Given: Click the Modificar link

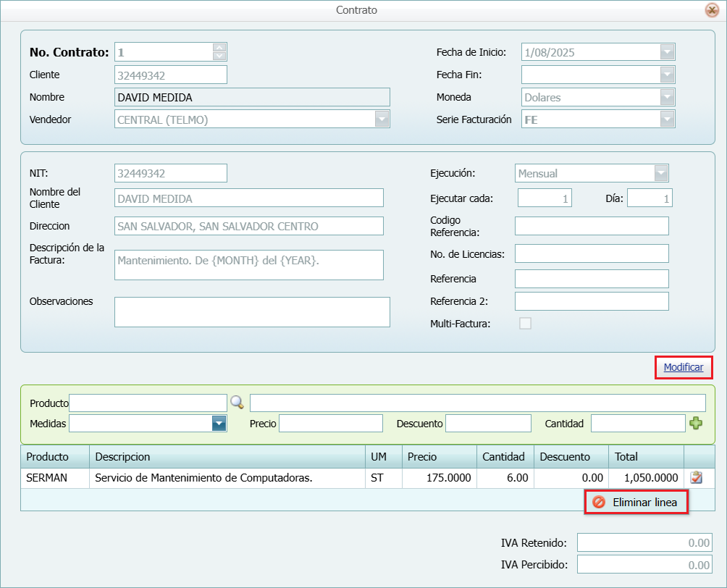Looking at the screenshot, I should (684, 368).
